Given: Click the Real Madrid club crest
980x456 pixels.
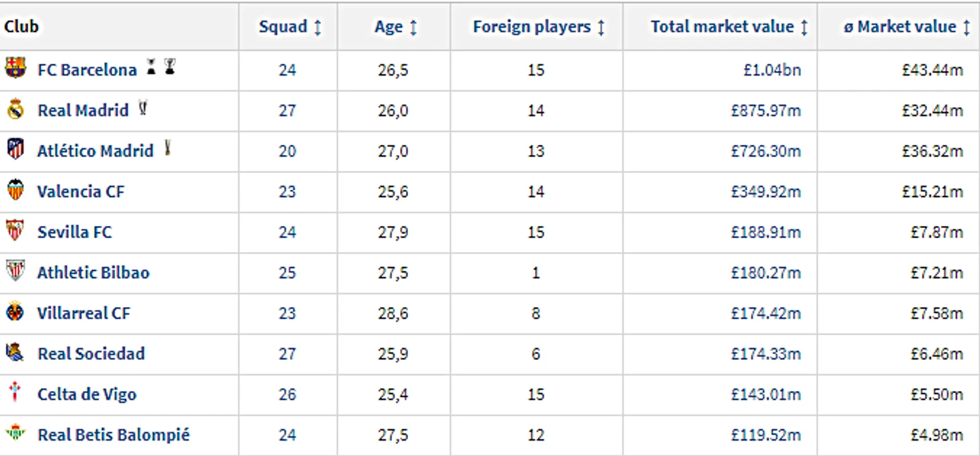Looking at the screenshot, I should [15, 109].
